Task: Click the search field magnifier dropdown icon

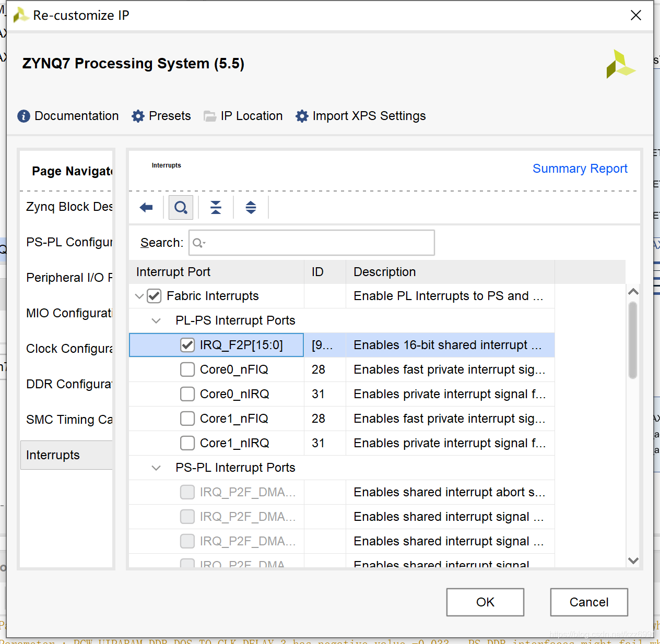Action: tap(199, 243)
